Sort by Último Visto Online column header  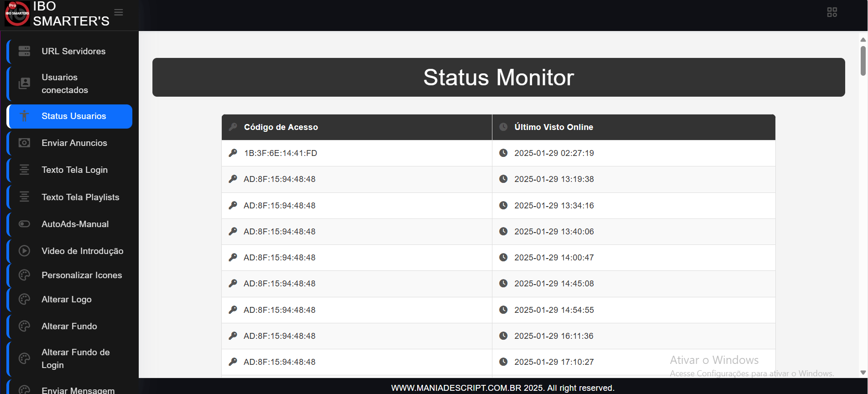click(x=553, y=127)
